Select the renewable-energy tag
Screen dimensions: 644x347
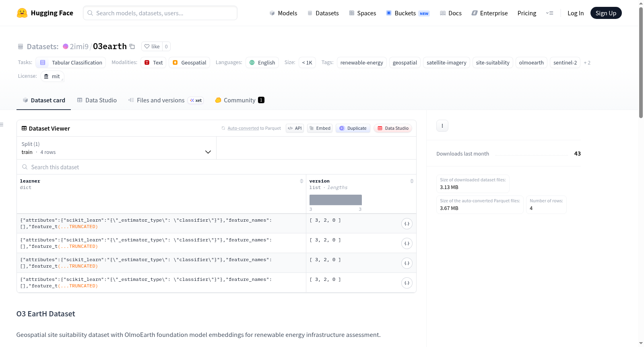362,62
